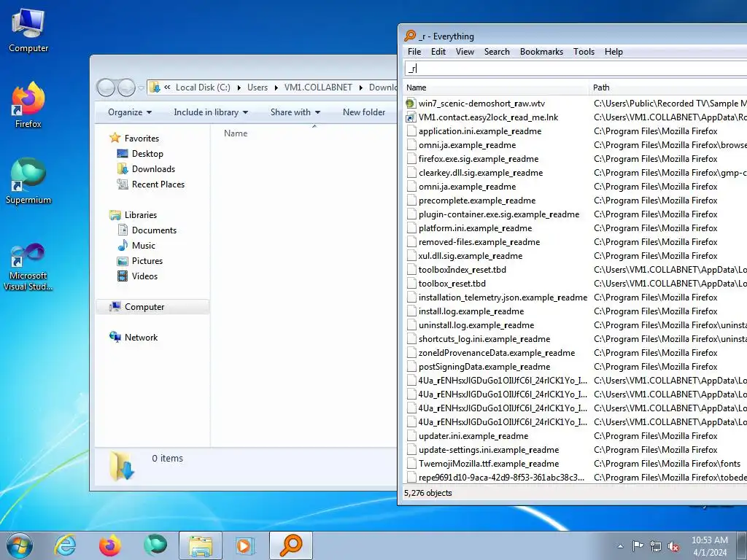Open the Help menu in Everything

(x=614, y=52)
